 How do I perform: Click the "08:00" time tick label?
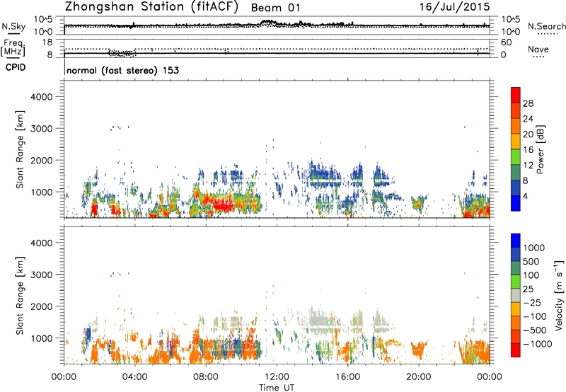click(206, 377)
